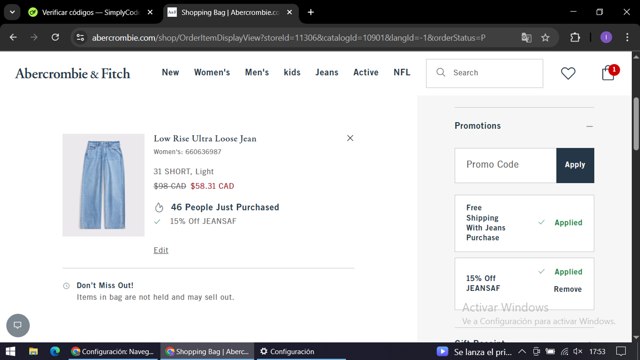Click the taskbar clock 17:53
The image size is (640, 360).
point(597,351)
